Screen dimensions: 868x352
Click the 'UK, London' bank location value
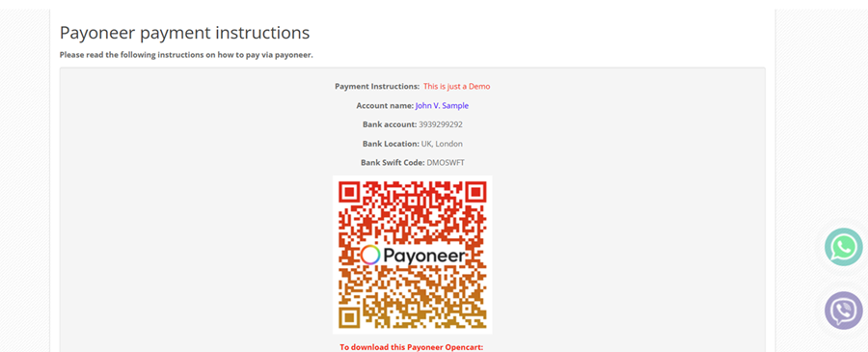click(442, 144)
